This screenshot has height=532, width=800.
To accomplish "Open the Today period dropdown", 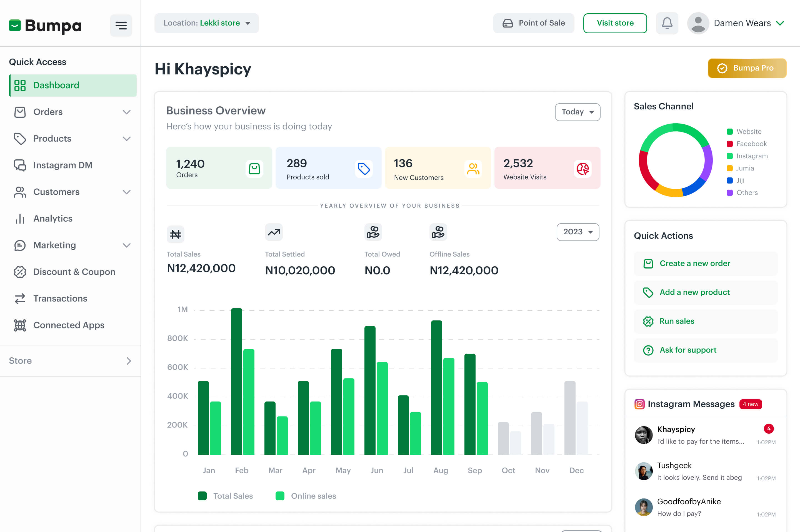I will coord(577,112).
